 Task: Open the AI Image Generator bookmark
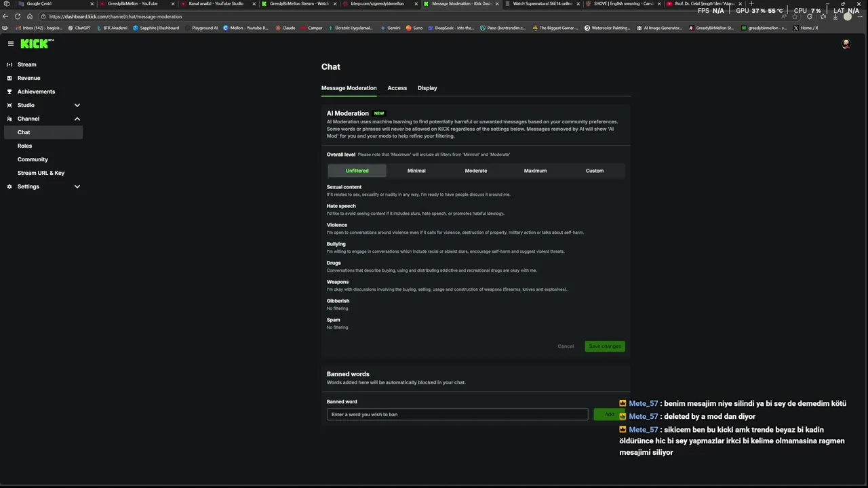pos(660,28)
